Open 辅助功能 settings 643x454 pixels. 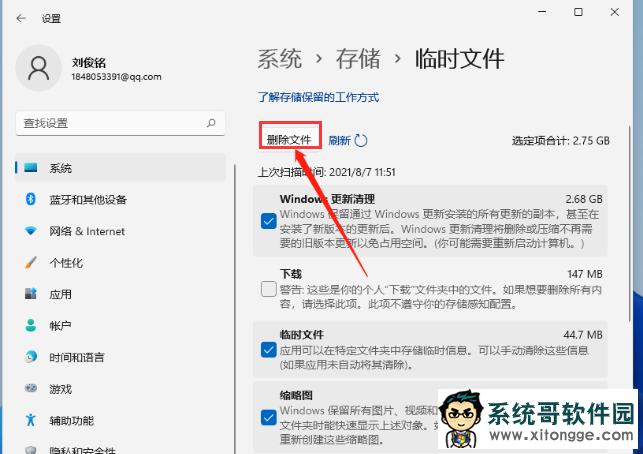tap(121, 420)
